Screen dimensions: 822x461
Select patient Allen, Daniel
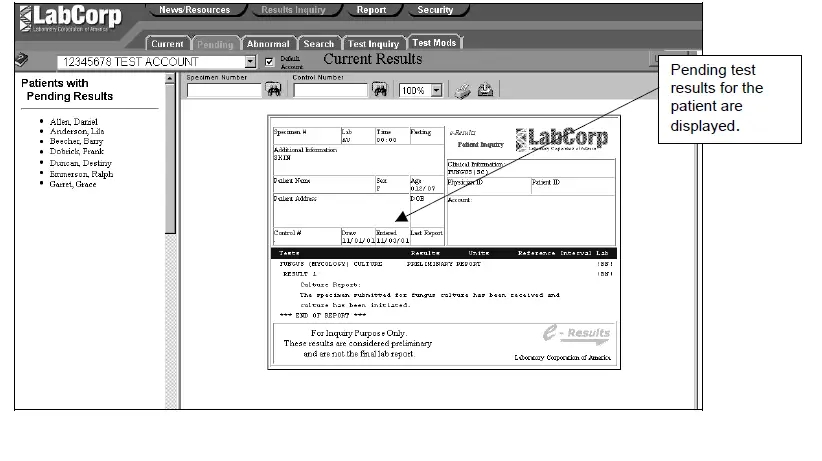tap(73, 122)
